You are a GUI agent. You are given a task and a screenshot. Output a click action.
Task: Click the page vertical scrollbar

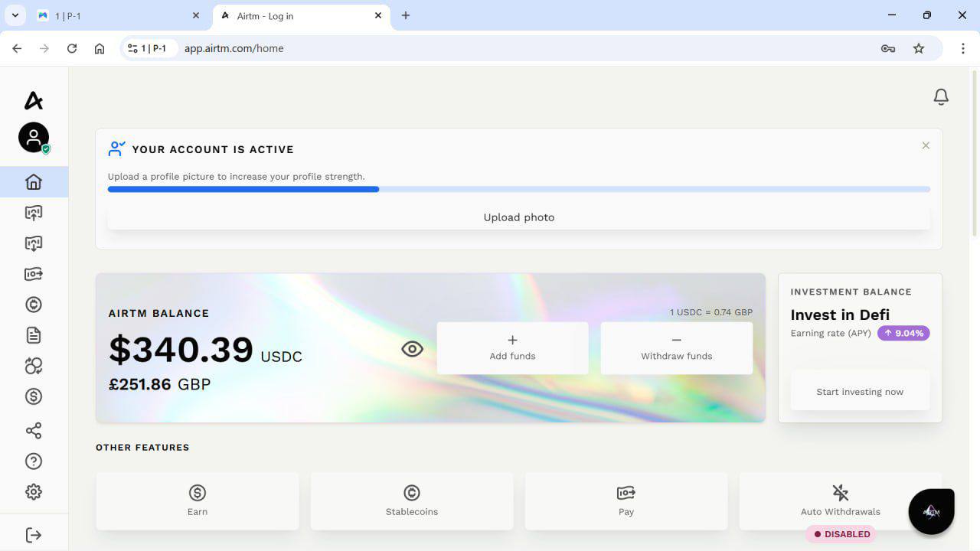[975, 153]
